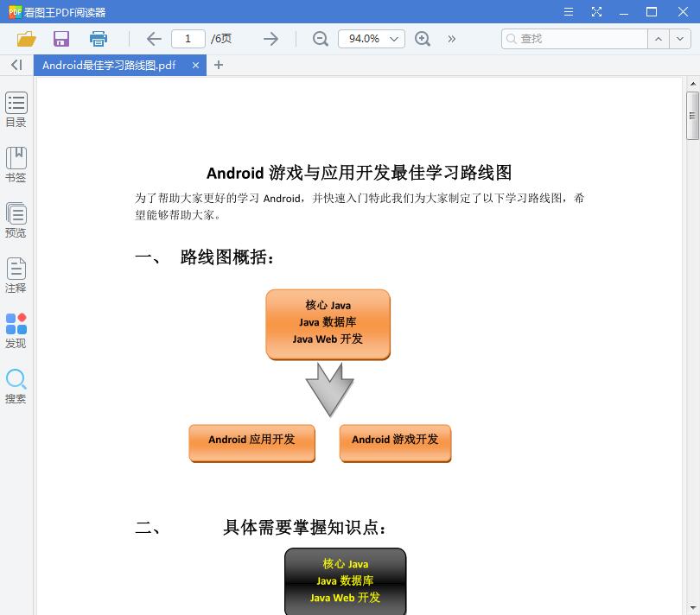Select the Android最佳学习路线图.pdf tab

coord(112,65)
